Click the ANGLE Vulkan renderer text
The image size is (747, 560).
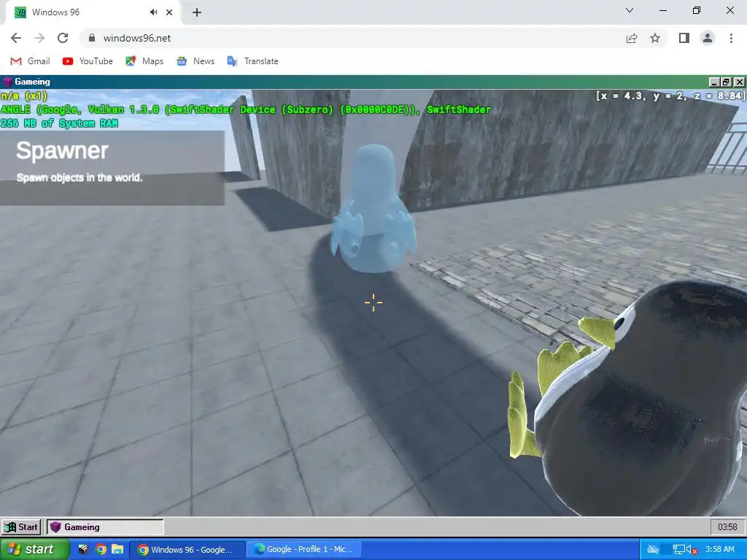click(x=246, y=109)
